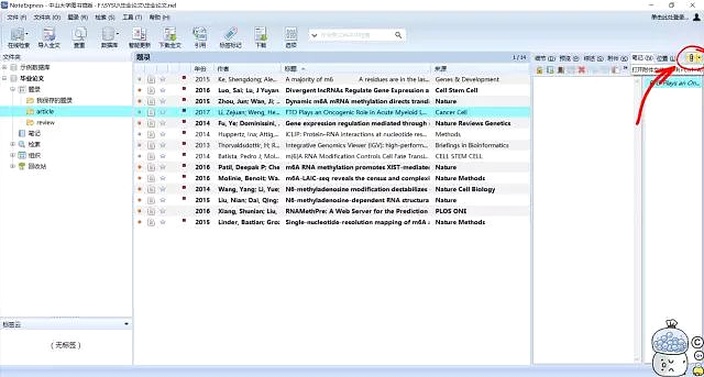Switch to the 预览 preview tab
The image size is (704, 377).
569,58
